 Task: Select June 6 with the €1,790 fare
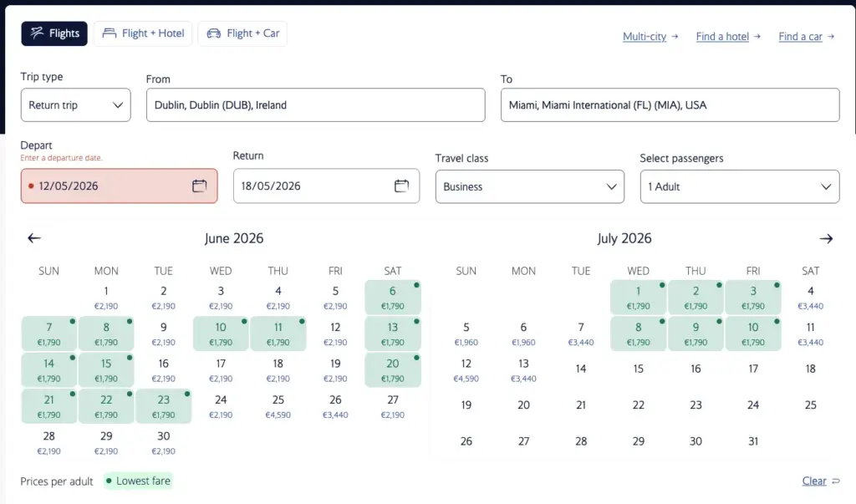pos(393,296)
